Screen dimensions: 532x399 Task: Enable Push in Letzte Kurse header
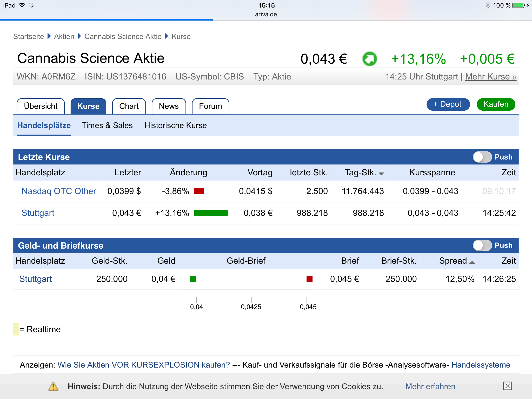(x=482, y=157)
